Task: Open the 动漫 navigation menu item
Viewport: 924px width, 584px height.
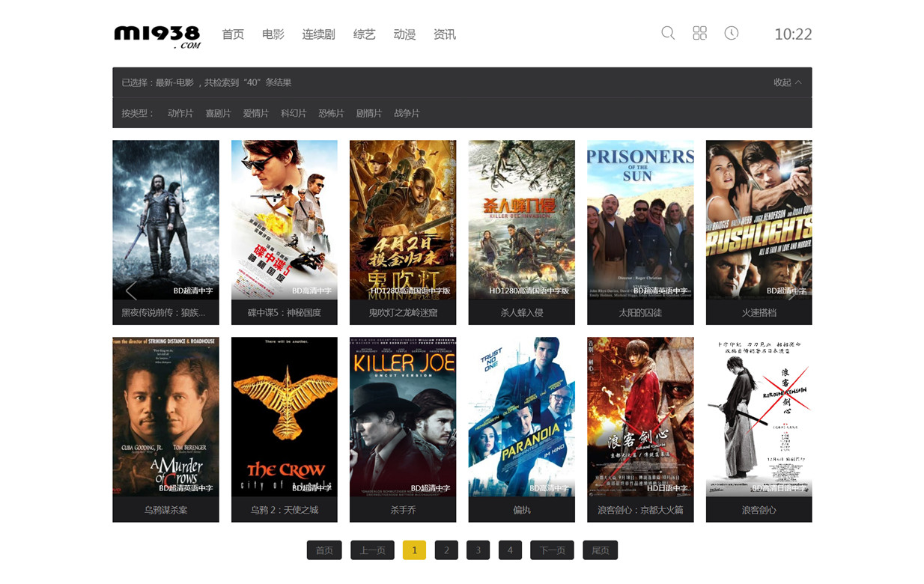Action: pos(404,34)
